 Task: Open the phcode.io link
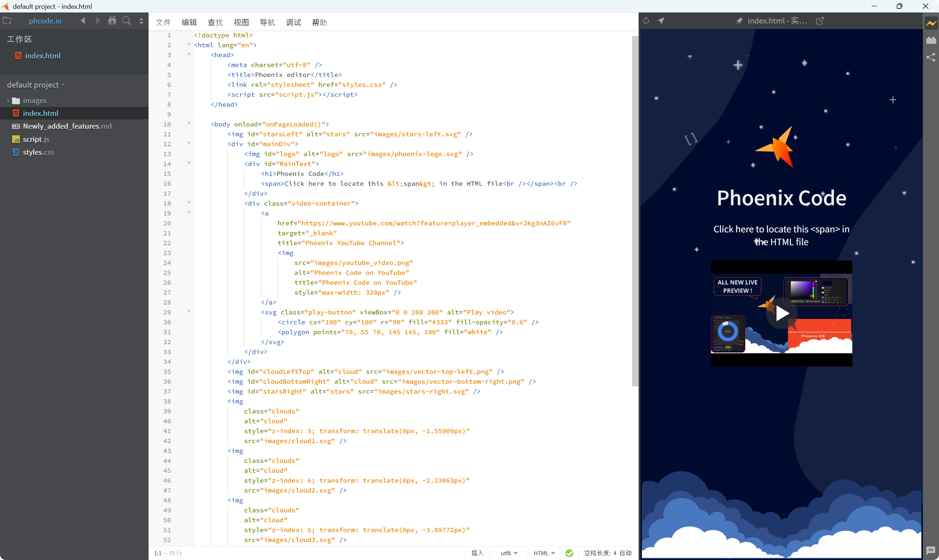pyautogui.click(x=45, y=21)
